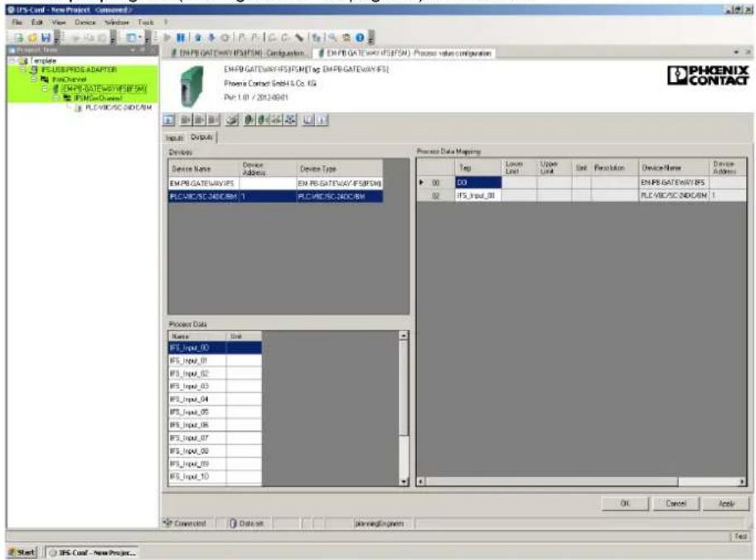
Task: Click the IFS-Conf taskbar button
Action: (x=93, y=553)
